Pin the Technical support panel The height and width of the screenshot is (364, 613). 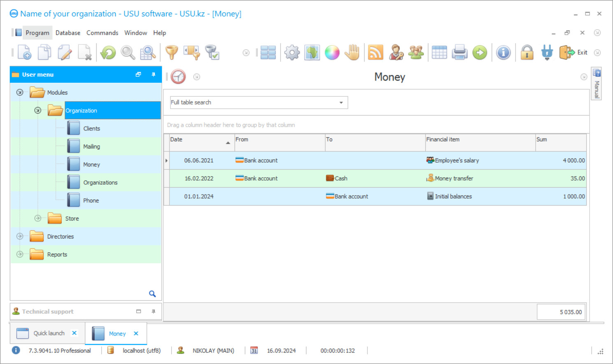(153, 311)
